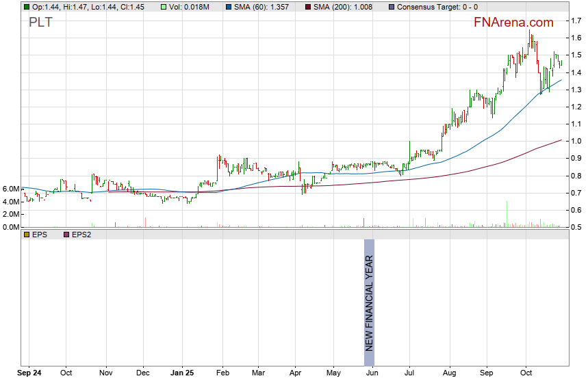This screenshot has height=387, width=588.
Task: Click the 1.0 price axis label
Action: click(577, 142)
